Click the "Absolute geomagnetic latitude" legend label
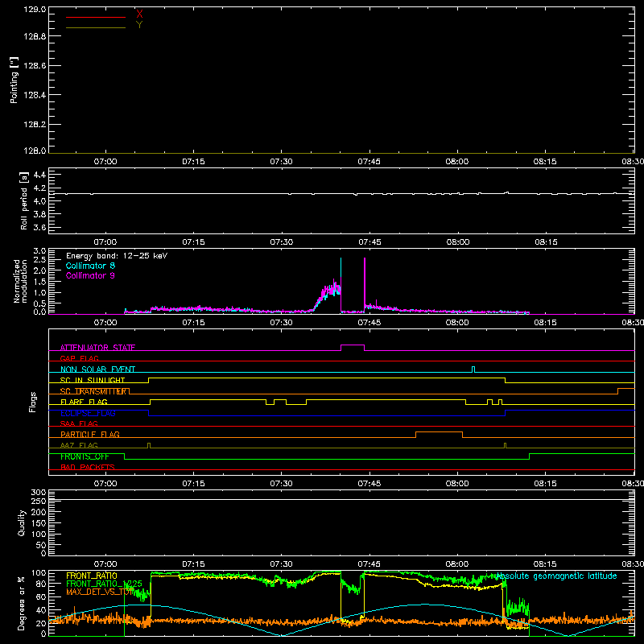The width and height of the screenshot is (644, 644). (556, 576)
